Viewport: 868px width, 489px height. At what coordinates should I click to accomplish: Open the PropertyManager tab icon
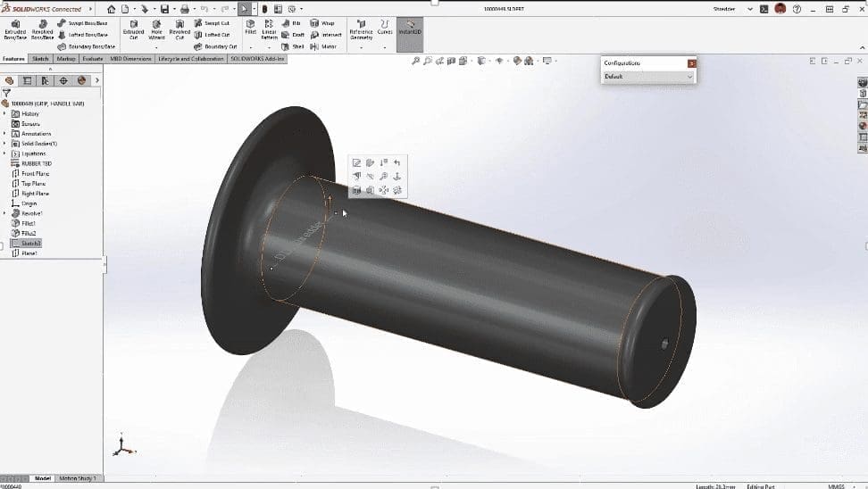click(x=27, y=81)
